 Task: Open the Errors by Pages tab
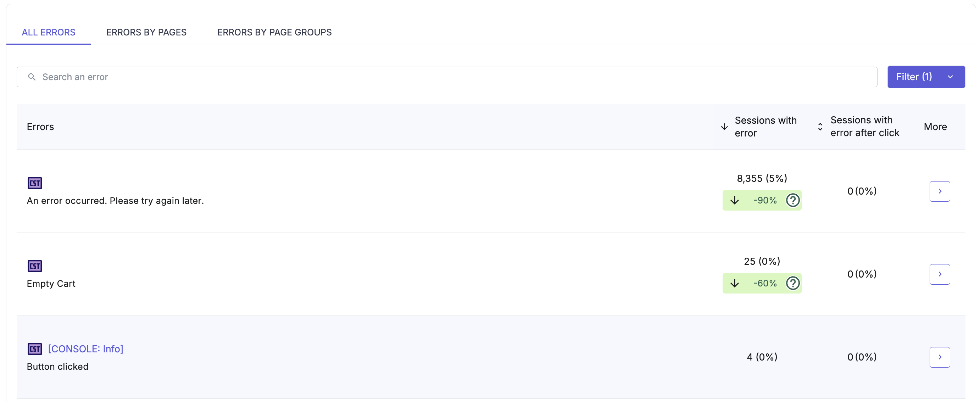tap(146, 32)
